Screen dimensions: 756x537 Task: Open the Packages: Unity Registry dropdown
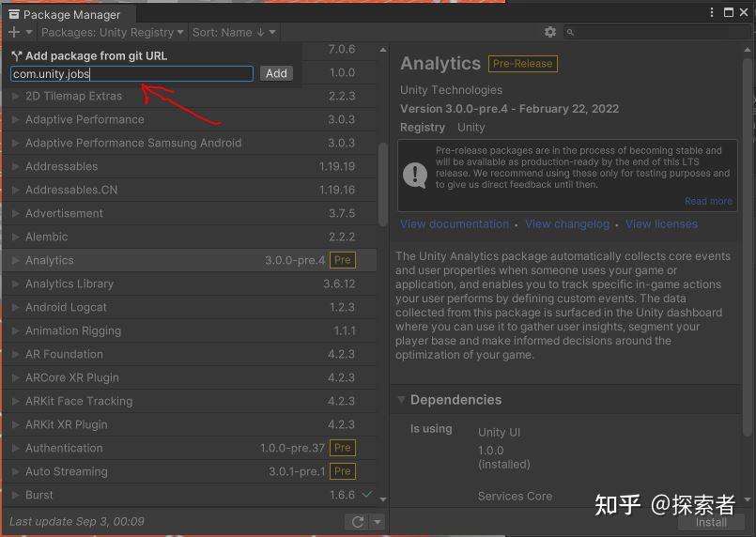point(113,32)
